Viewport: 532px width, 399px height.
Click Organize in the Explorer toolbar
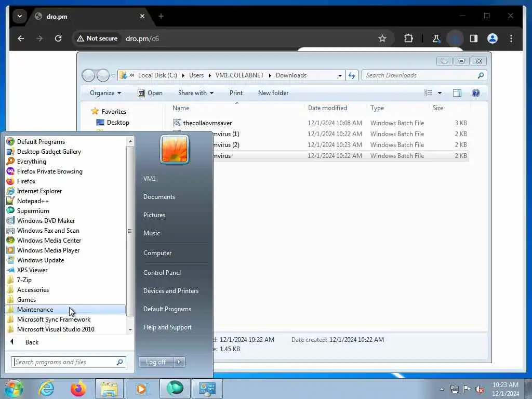(x=105, y=93)
